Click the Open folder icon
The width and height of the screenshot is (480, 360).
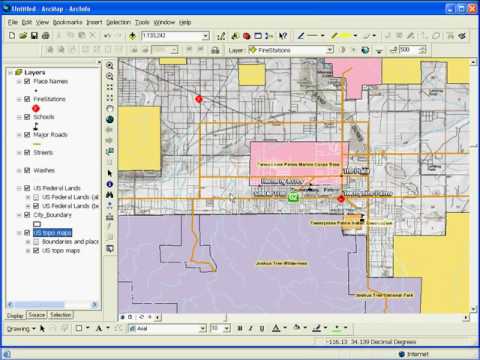(x=23, y=35)
